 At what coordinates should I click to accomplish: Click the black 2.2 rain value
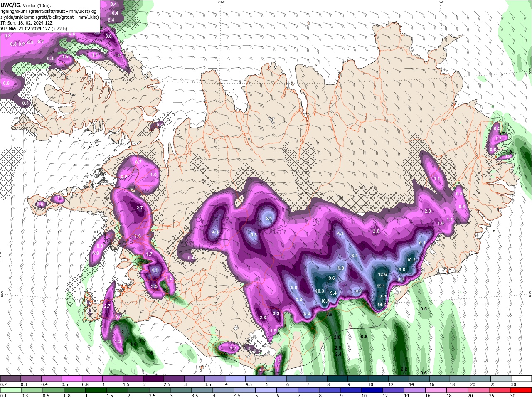click(404, 369)
